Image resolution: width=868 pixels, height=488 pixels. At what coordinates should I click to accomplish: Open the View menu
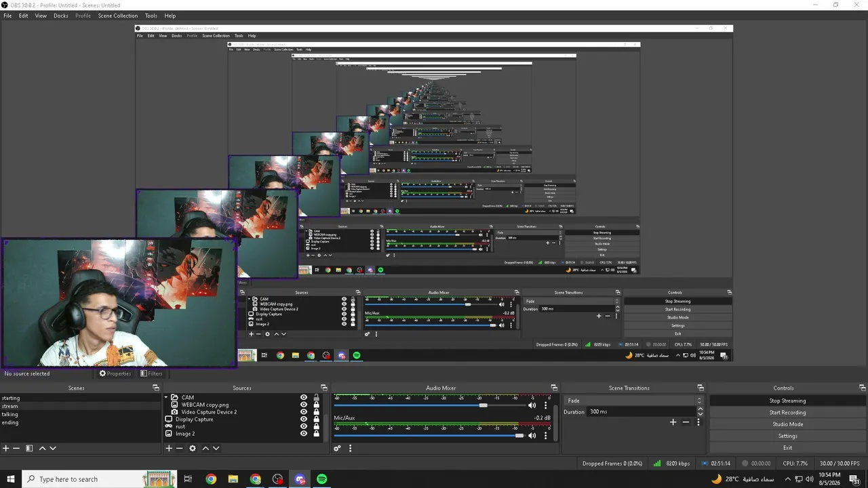pyautogui.click(x=41, y=16)
